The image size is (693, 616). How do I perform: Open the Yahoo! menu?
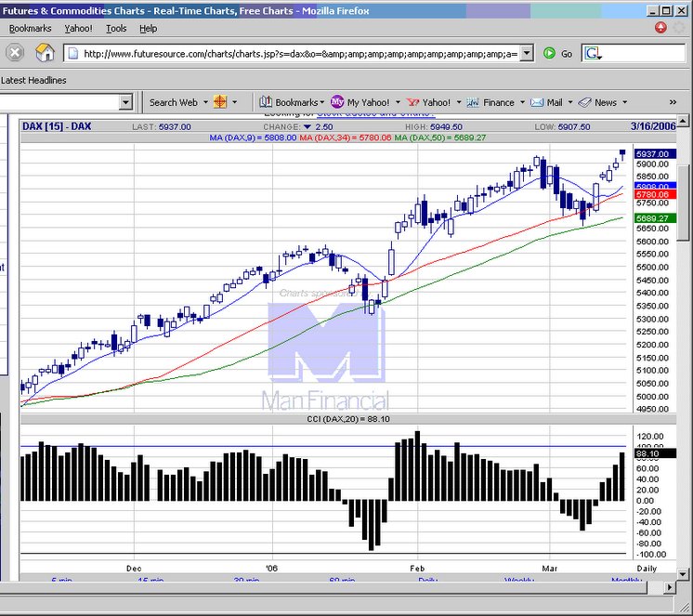[x=78, y=28]
